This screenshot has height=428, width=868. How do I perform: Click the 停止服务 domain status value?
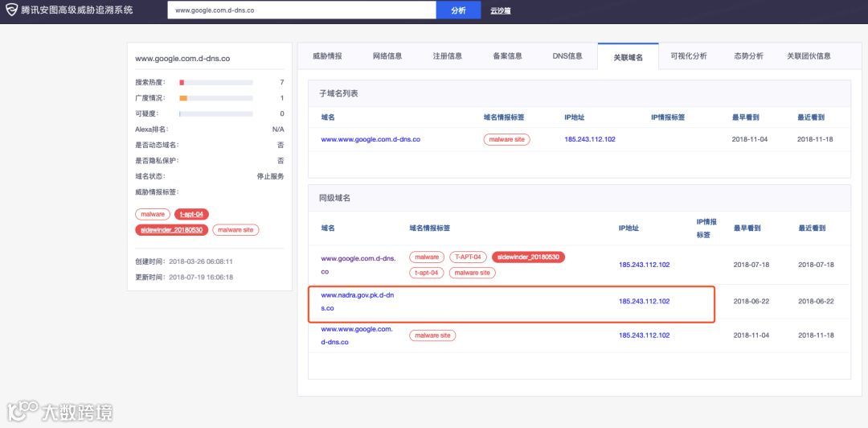pos(270,176)
